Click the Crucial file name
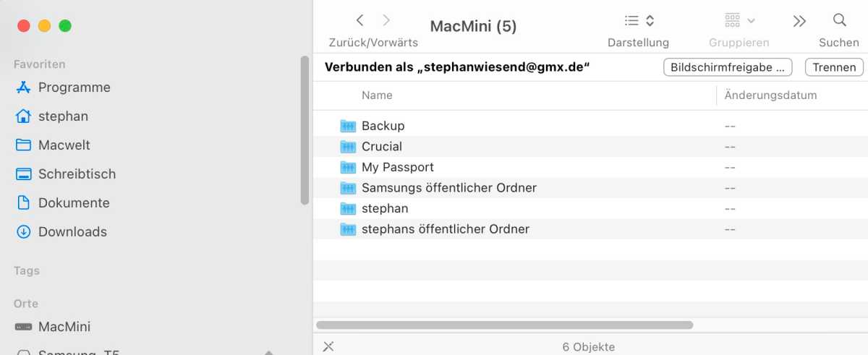This screenshot has height=355, width=868. (x=382, y=147)
